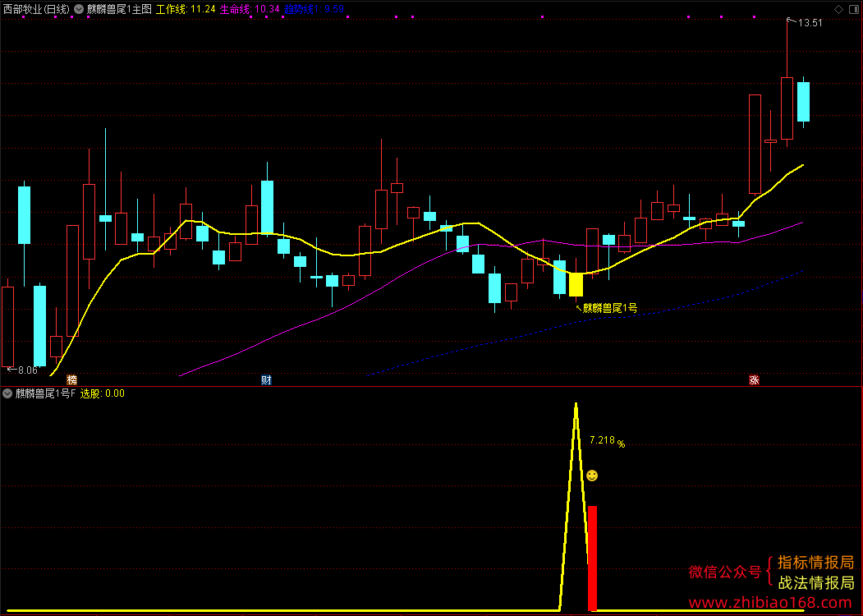Click the 工作线: 11.24 legend value
This screenshot has height=616, width=863.
pos(186,9)
